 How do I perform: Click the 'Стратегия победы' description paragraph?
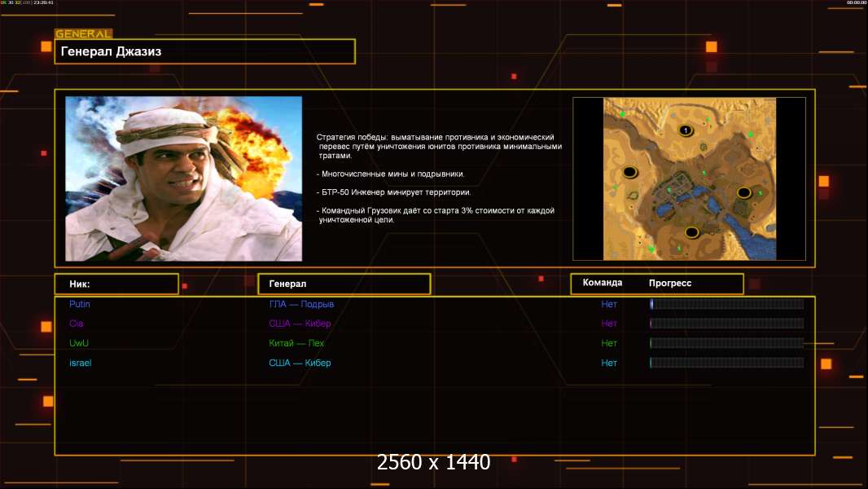coord(439,146)
